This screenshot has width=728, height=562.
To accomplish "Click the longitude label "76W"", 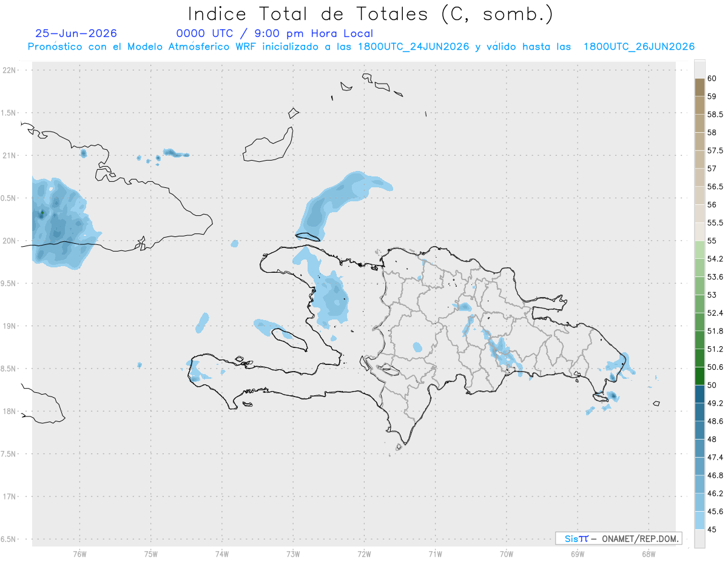I will coord(79,554).
